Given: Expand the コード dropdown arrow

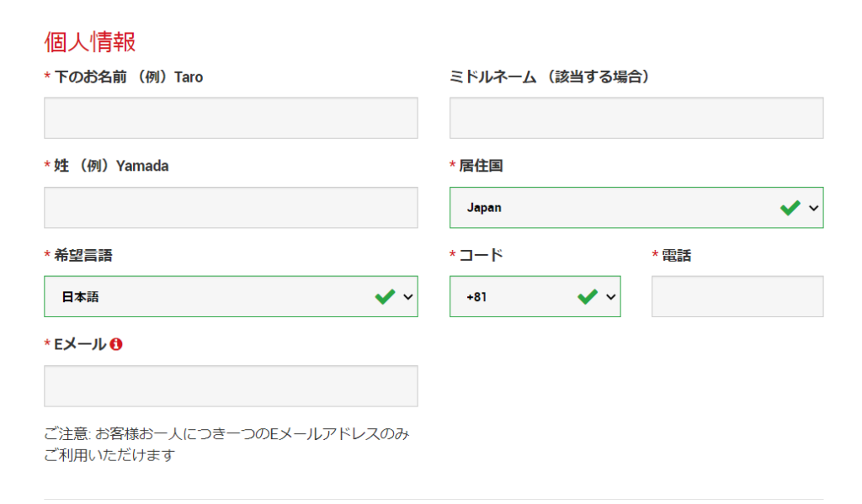Looking at the screenshot, I should [611, 297].
